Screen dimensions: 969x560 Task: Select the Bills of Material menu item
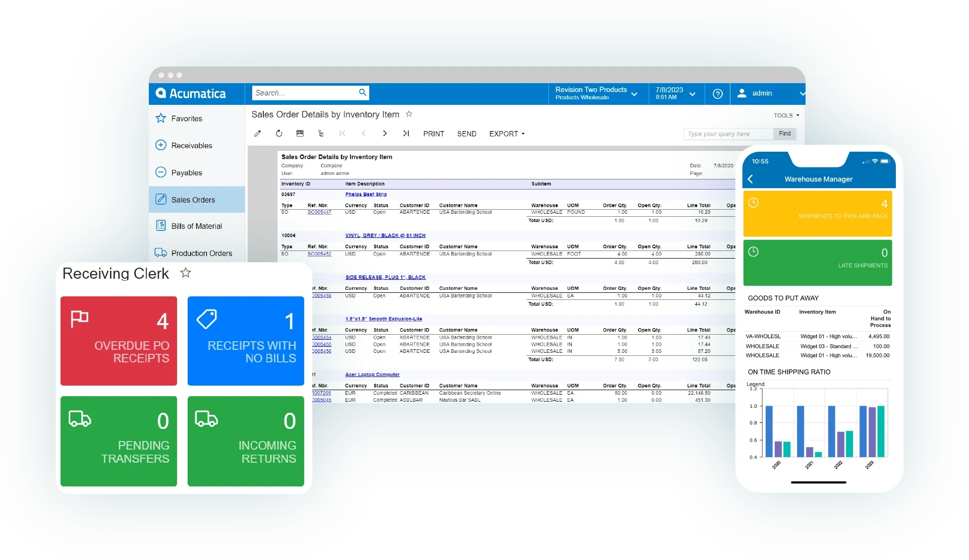[x=195, y=226]
